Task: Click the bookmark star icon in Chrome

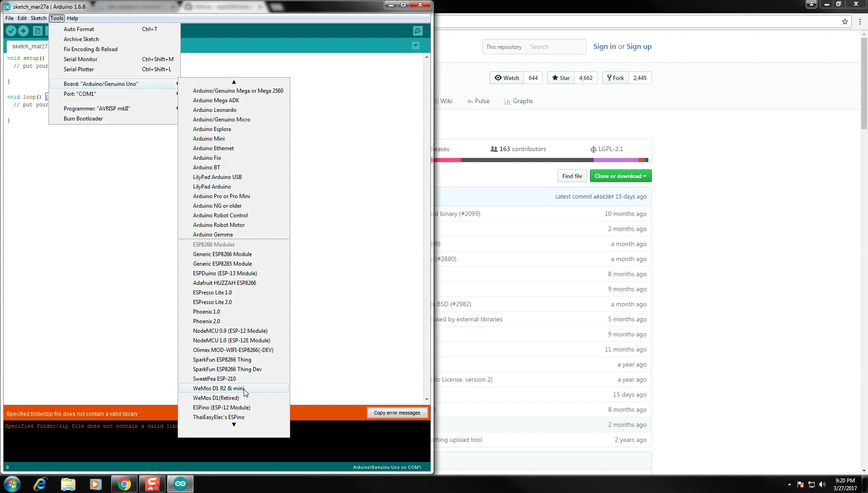Action: [x=844, y=21]
